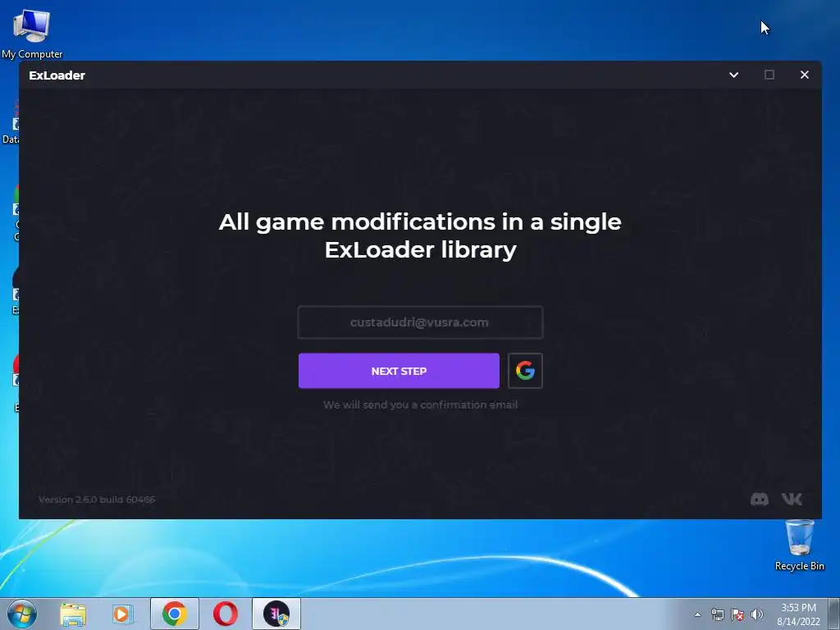Maximize the ExLoader window
Screen dimensions: 840x630
(x=769, y=75)
